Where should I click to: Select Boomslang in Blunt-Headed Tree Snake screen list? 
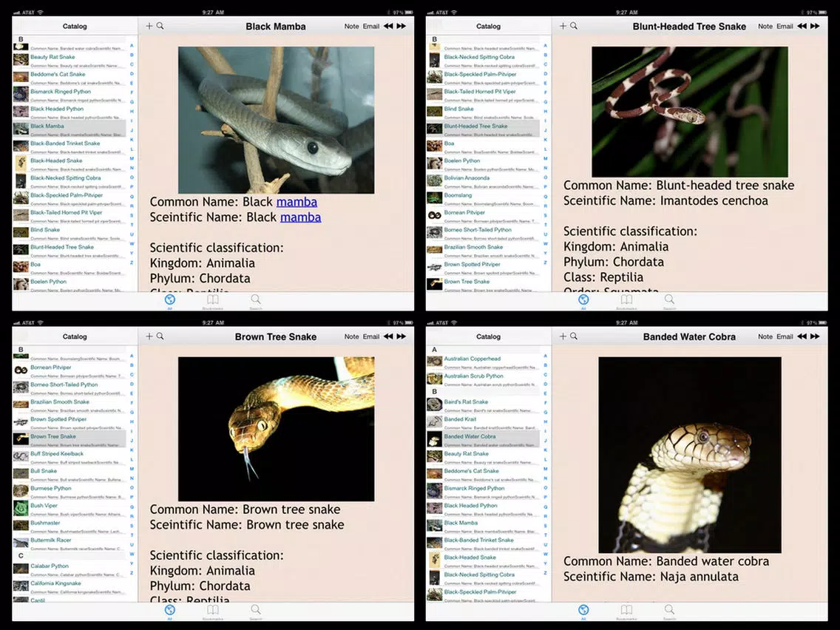(483, 199)
